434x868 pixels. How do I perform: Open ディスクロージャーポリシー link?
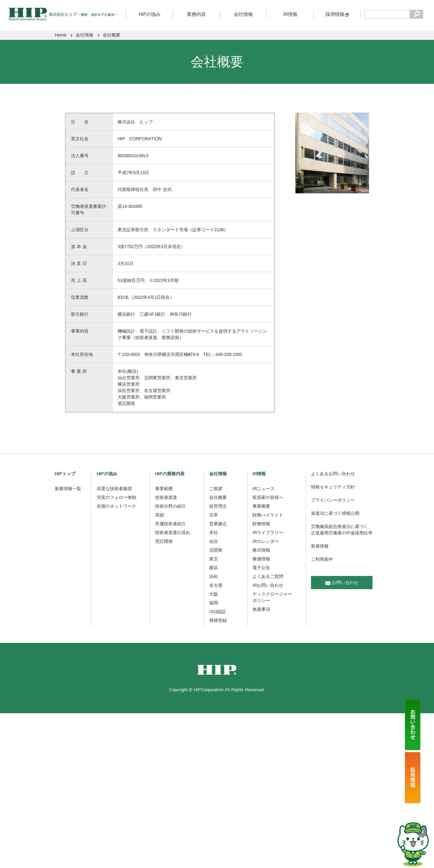tap(272, 597)
